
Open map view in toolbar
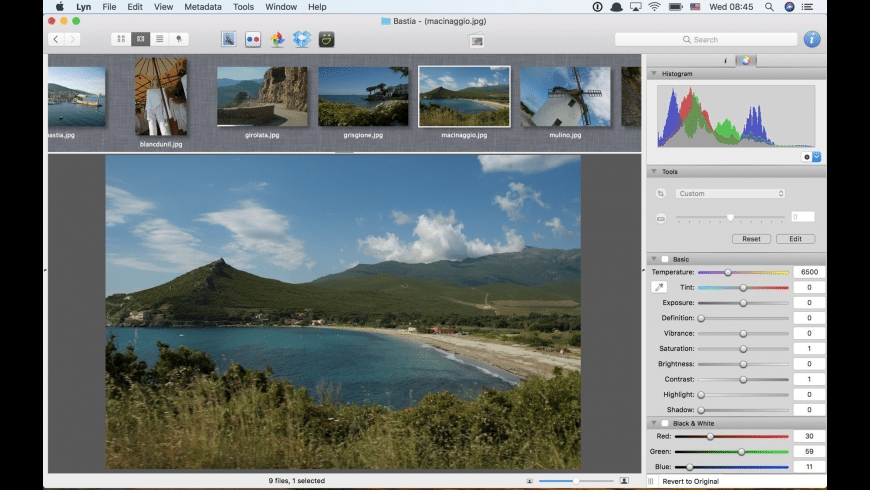point(180,39)
